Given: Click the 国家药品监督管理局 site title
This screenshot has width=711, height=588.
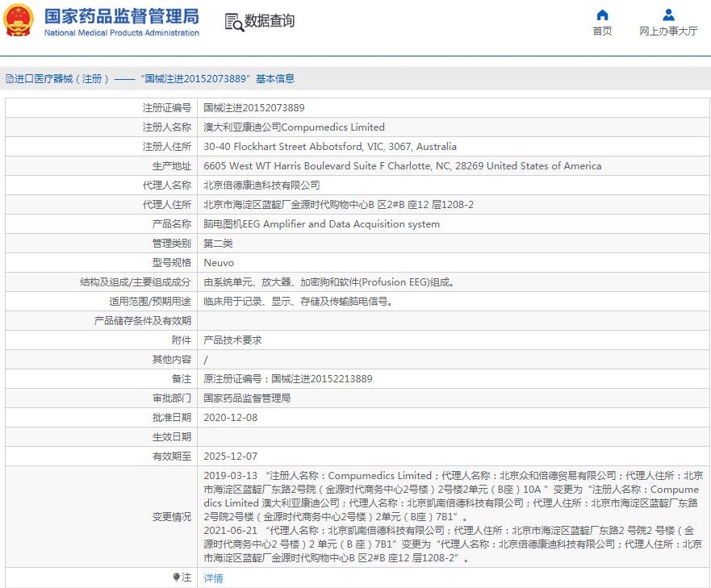Looking at the screenshot, I should pos(121,16).
